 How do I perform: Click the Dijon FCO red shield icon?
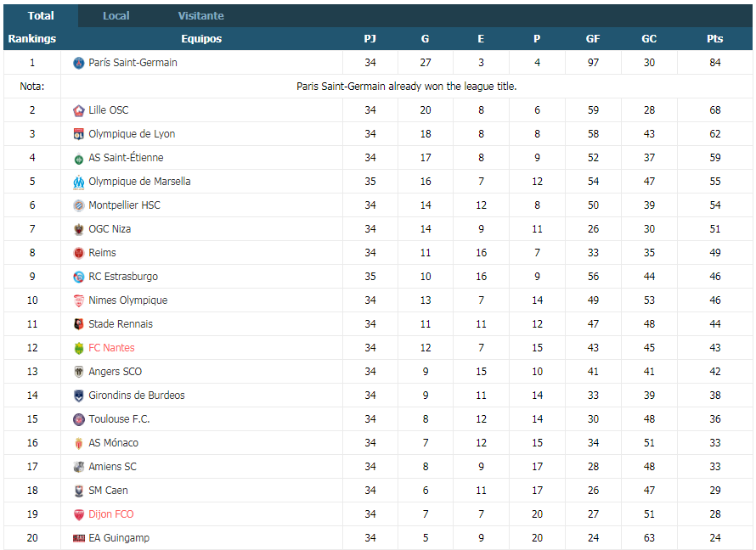79,514
